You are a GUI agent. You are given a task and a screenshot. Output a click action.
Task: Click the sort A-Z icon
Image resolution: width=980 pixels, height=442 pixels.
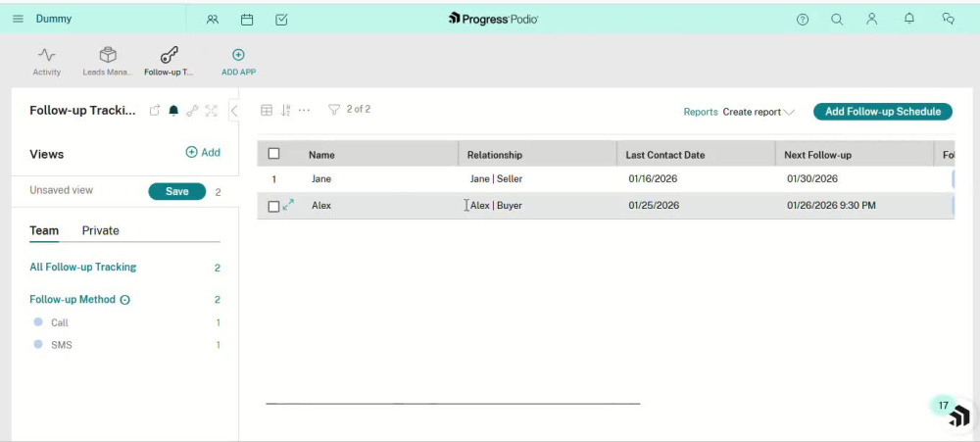[x=285, y=110]
